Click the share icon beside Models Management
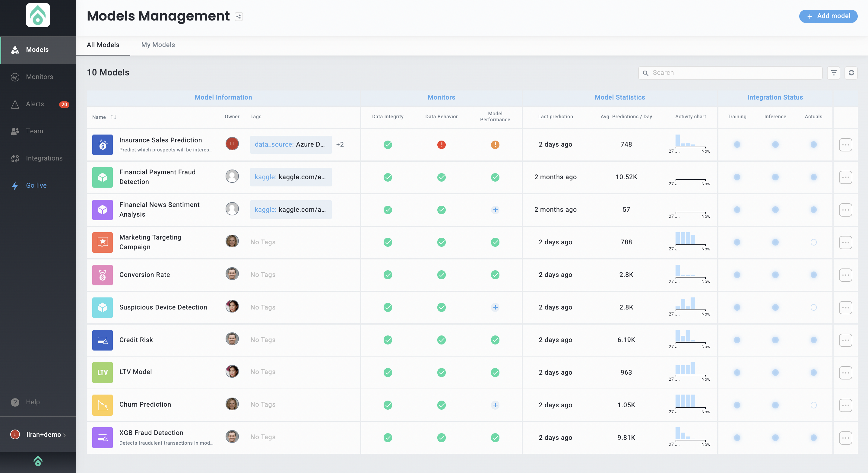 coord(239,17)
